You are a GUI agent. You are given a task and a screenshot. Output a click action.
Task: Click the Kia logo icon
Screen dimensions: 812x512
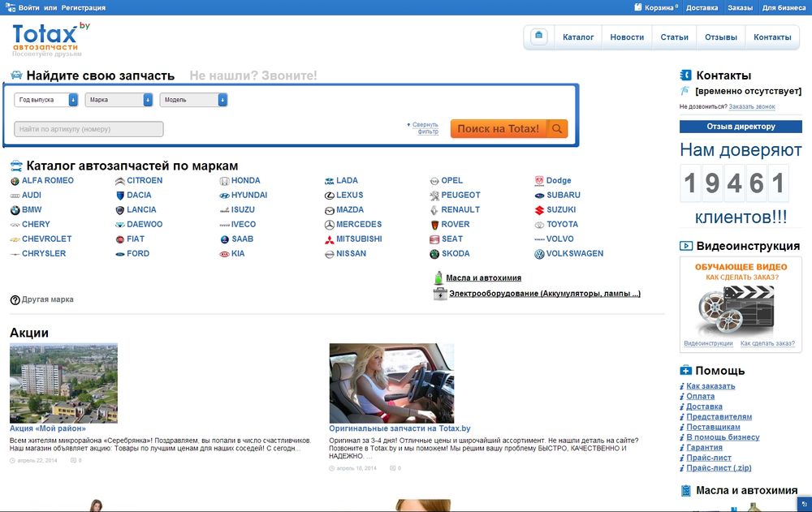(224, 254)
